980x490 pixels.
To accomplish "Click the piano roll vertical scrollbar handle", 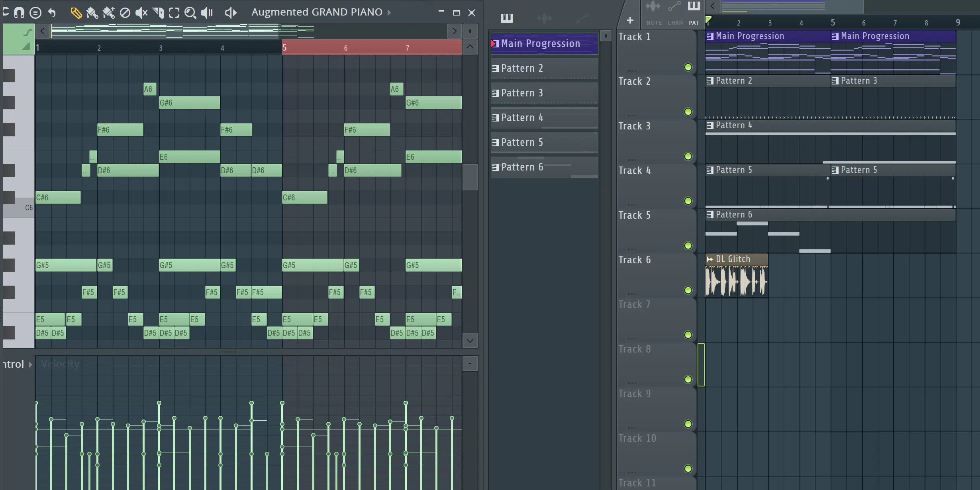I will [x=470, y=177].
